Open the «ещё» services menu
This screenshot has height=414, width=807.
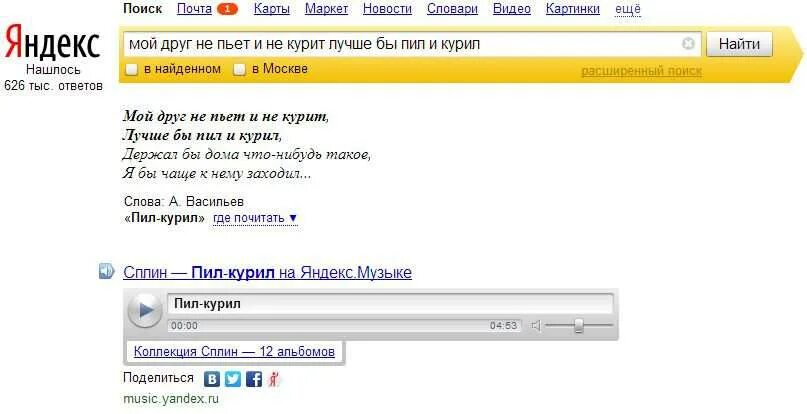(x=628, y=9)
